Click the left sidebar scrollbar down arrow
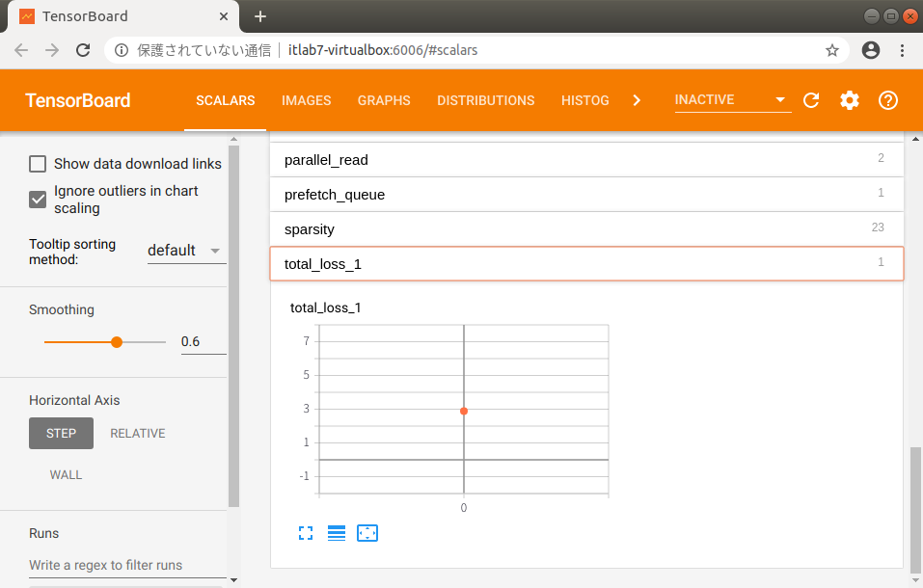The image size is (923, 588). pos(233,580)
